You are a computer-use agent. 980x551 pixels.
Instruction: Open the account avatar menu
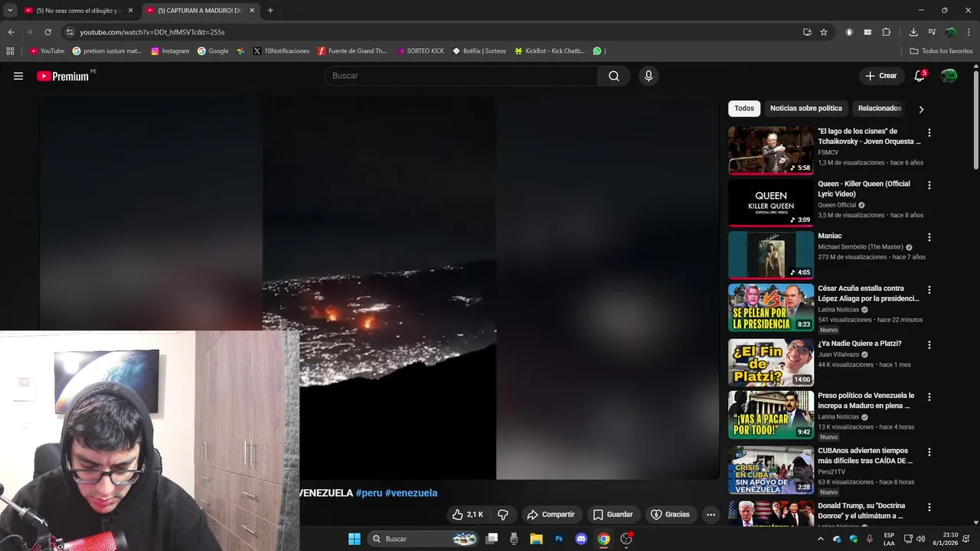pyautogui.click(x=949, y=76)
